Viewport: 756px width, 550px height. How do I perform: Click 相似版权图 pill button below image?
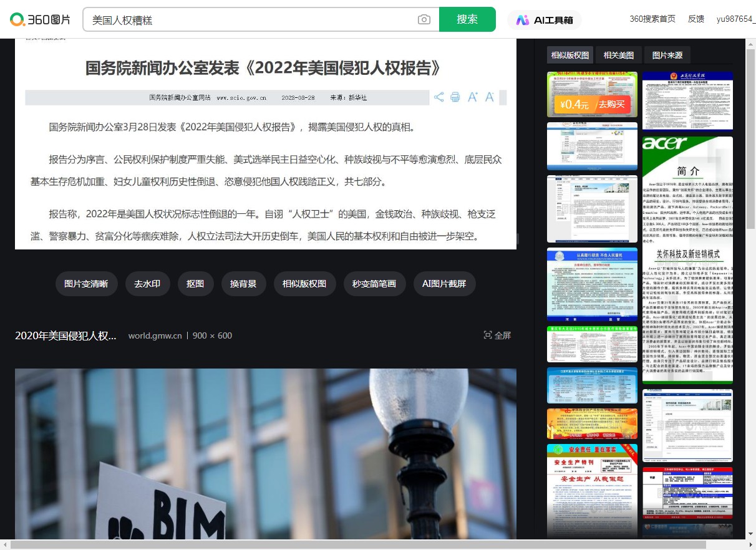pos(304,284)
